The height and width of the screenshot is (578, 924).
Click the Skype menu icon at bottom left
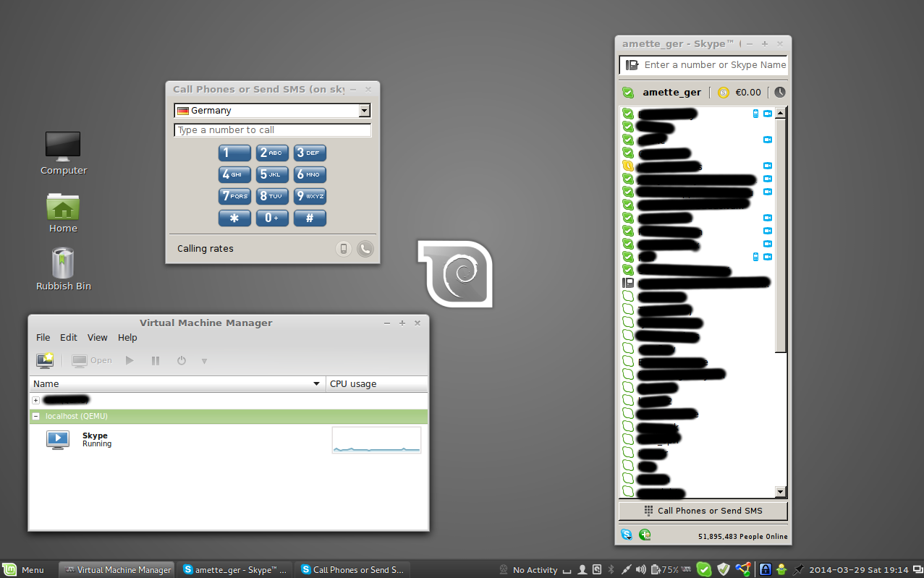627,535
